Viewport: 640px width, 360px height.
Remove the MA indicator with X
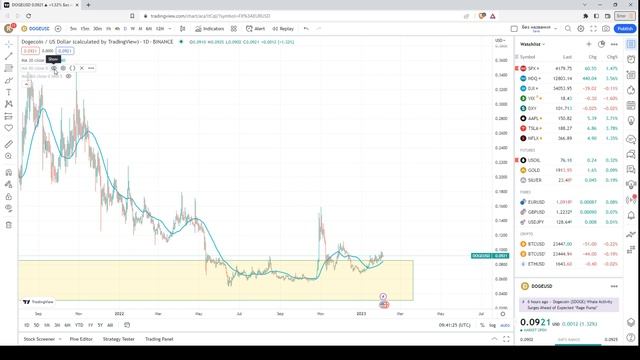[x=82, y=68]
